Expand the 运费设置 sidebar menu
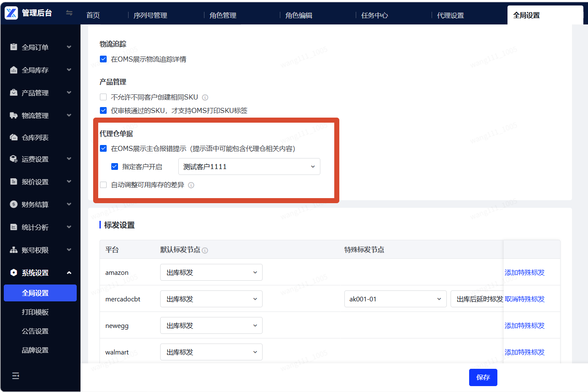Screen dimensions: 588x392 [x=69, y=159]
